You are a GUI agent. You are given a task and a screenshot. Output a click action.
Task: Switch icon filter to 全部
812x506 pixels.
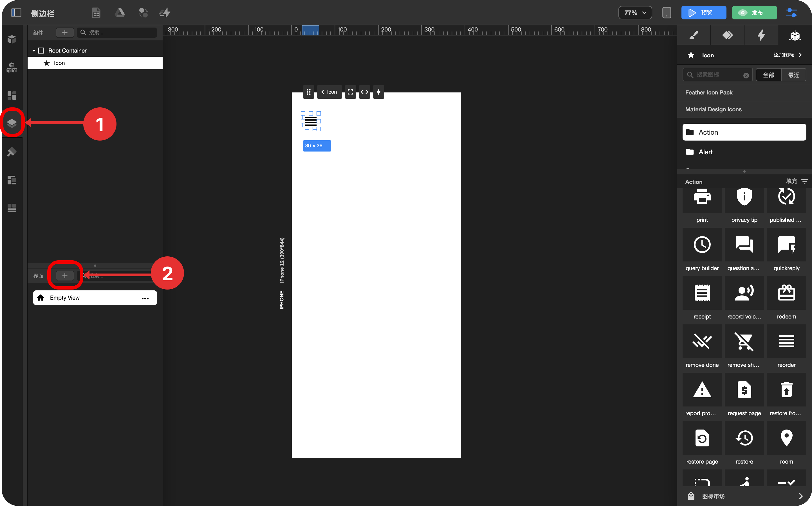[768, 74]
